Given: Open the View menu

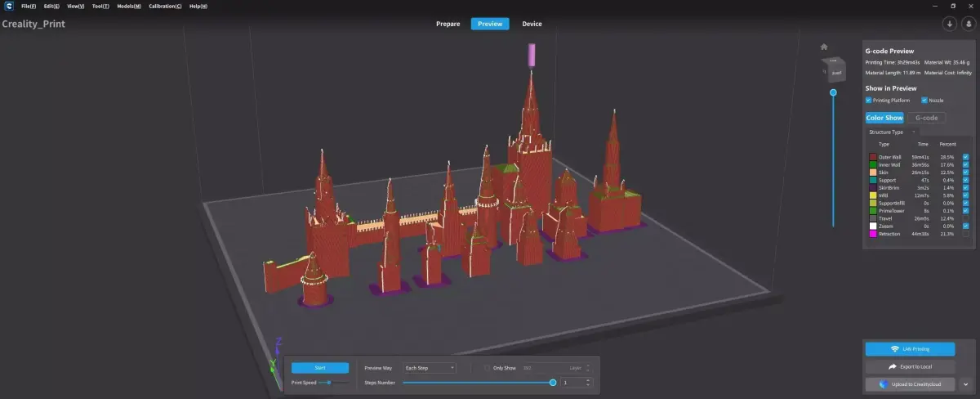Looking at the screenshot, I should coord(76,6).
